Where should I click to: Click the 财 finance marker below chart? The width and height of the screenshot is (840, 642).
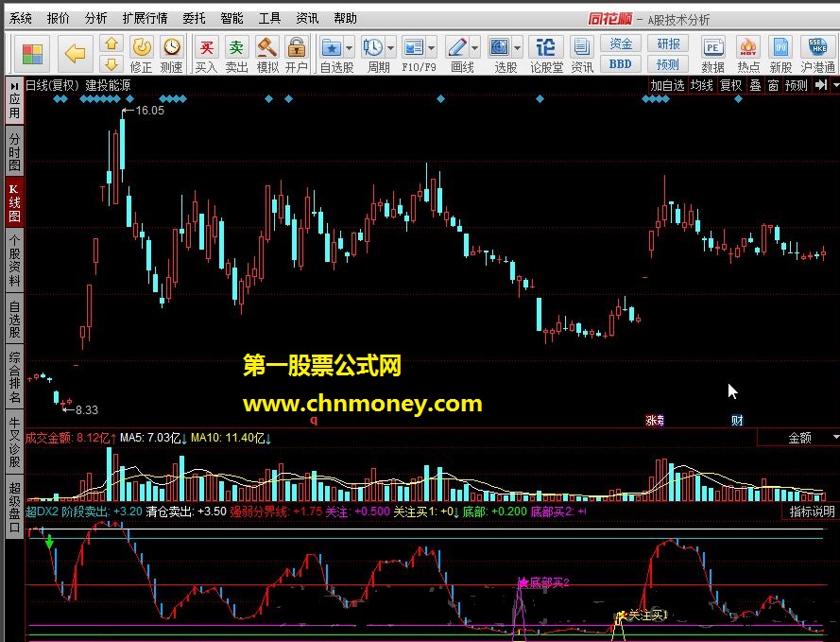tap(737, 421)
